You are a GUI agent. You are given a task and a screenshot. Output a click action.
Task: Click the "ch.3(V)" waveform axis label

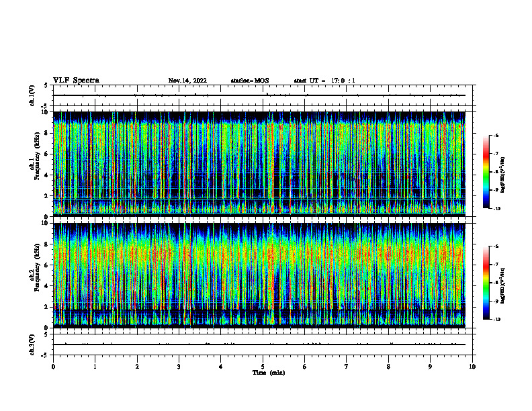(x=32, y=345)
